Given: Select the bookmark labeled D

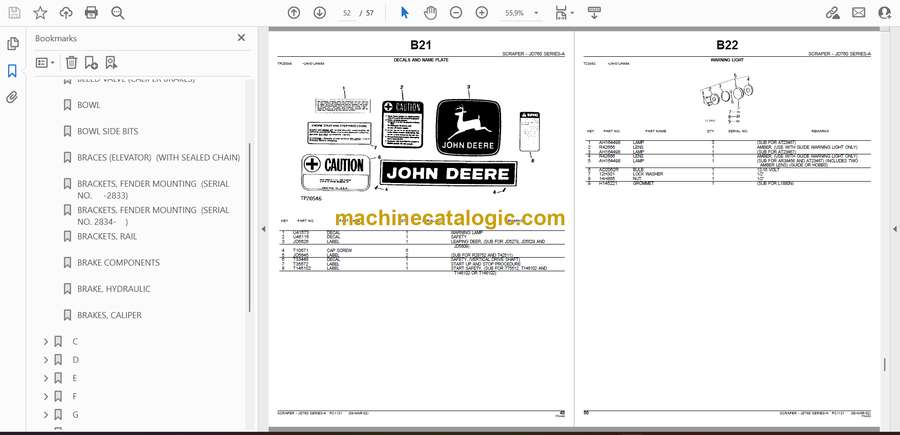Looking at the screenshot, I should (75, 360).
